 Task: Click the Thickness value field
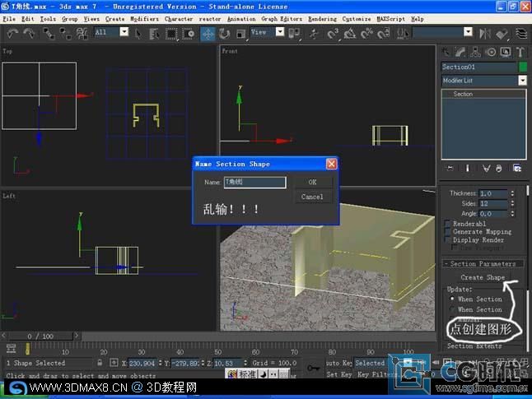[x=493, y=193]
